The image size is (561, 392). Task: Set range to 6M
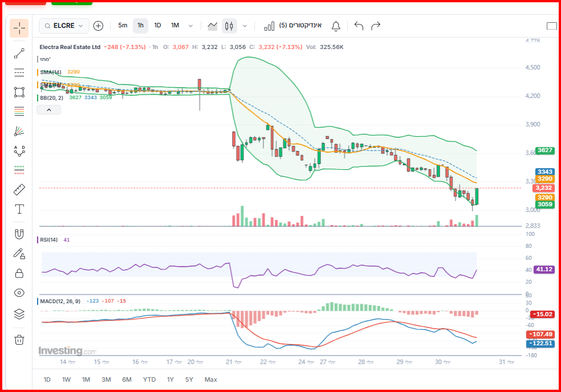127,379
